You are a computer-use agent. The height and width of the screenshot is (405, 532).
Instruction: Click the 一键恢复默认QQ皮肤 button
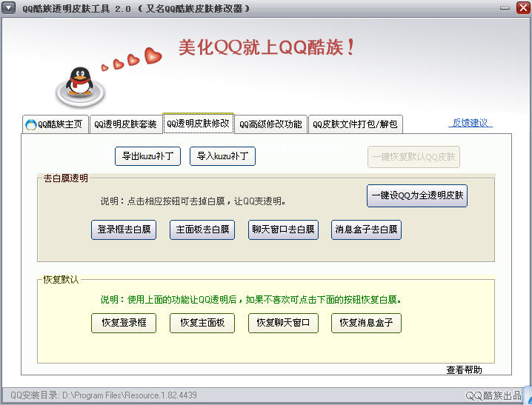(x=413, y=157)
